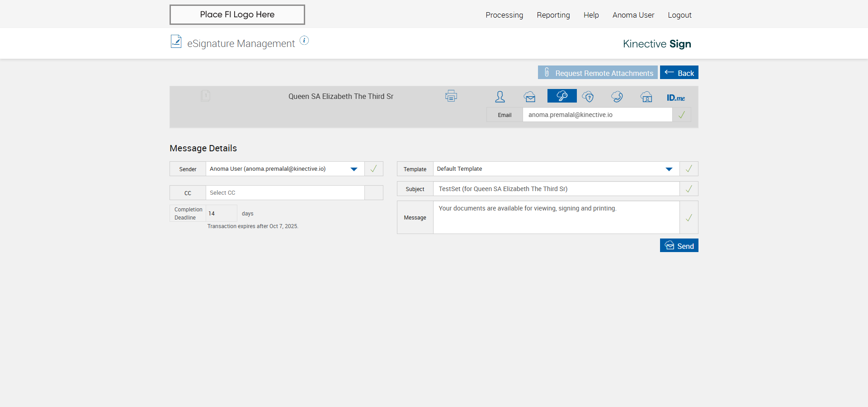Screen dimensions: 868x407
Task: Click the Completion Deadline days field
Action: click(222, 213)
